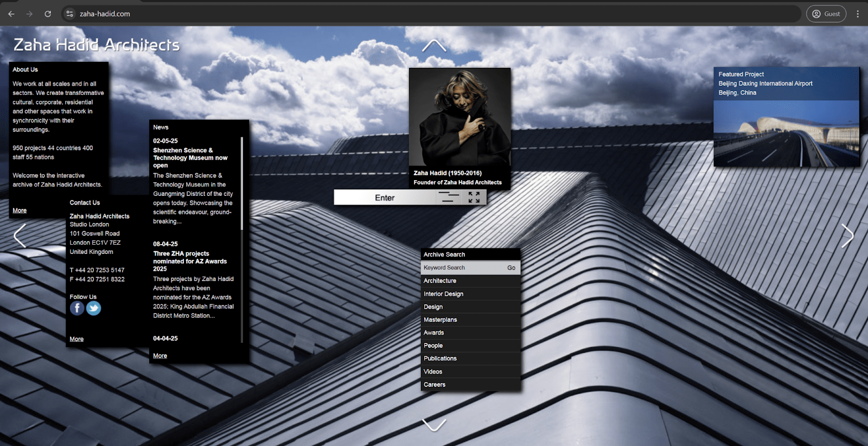
Task: Open the Shenzhen Science & Technology Museum news headline
Action: [190, 158]
